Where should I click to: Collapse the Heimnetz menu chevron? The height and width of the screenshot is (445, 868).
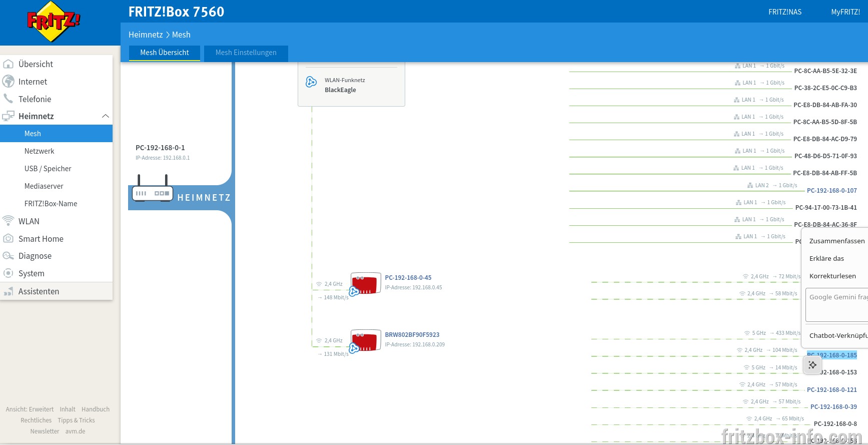click(x=105, y=116)
